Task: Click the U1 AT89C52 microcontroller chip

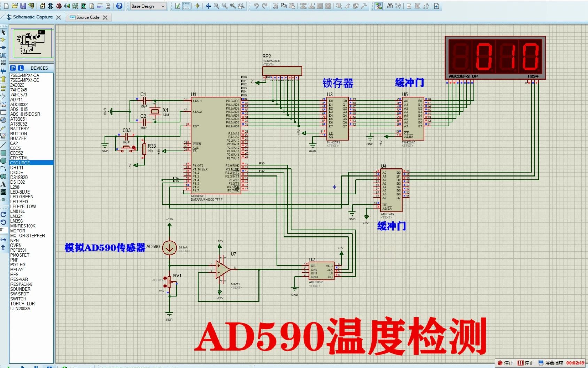Action: (x=216, y=145)
